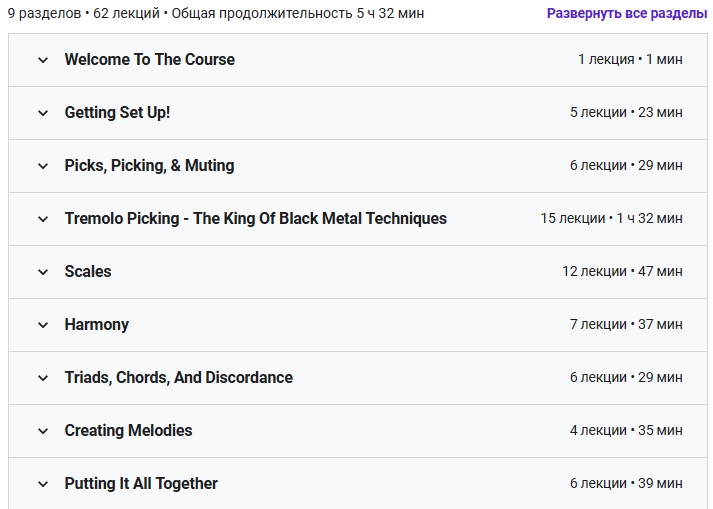Open Triads, Chords, And Discordance with its chevron

pos(43,378)
